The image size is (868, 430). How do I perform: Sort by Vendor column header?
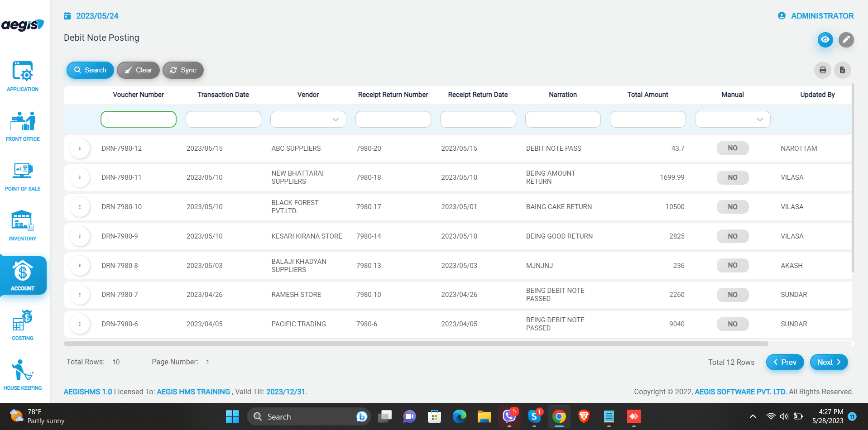(308, 95)
